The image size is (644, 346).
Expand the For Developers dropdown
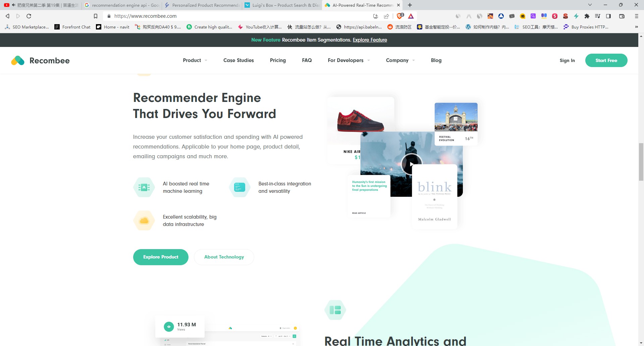coord(348,60)
